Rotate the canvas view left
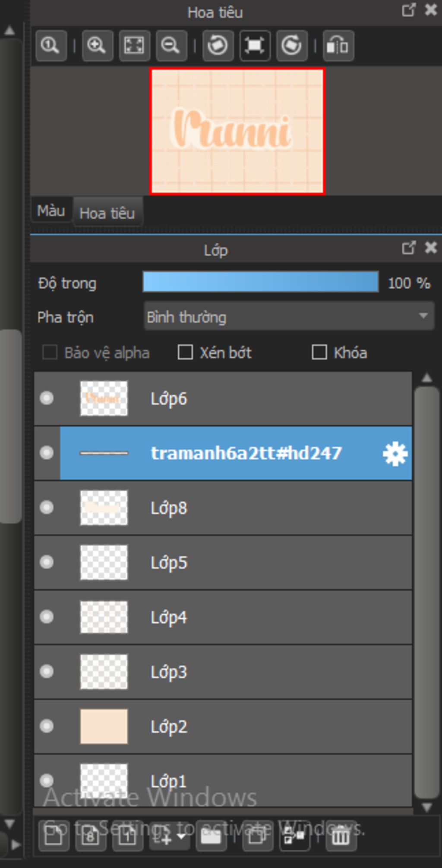Image resolution: width=442 pixels, height=868 pixels. click(x=218, y=45)
